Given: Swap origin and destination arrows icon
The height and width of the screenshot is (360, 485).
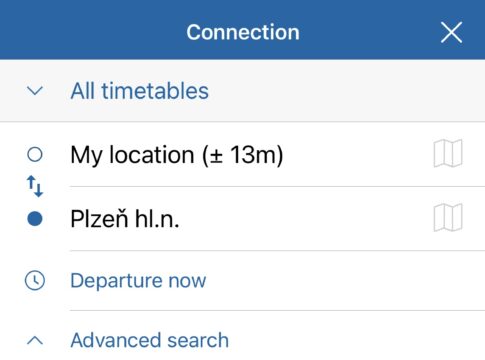Looking at the screenshot, I should tap(35, 186).
